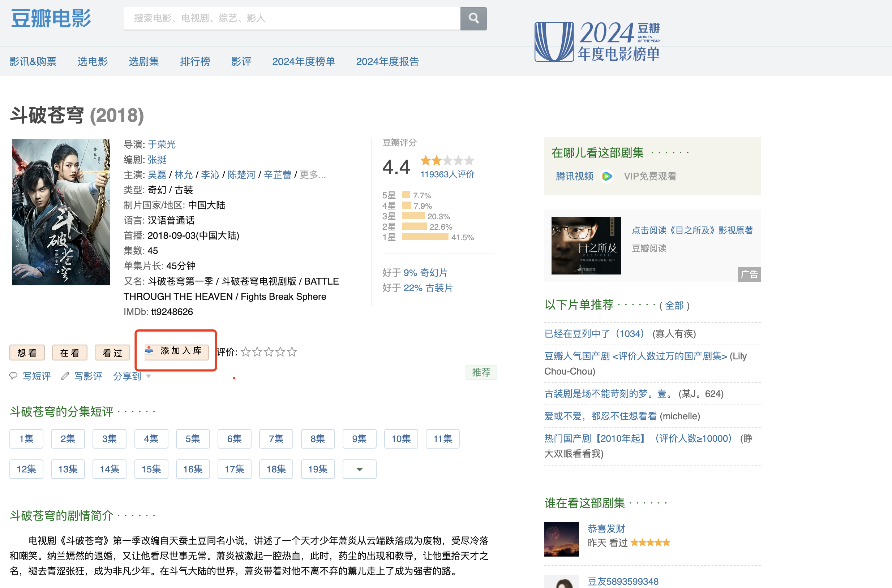Rate the show one star

[245, 352]
